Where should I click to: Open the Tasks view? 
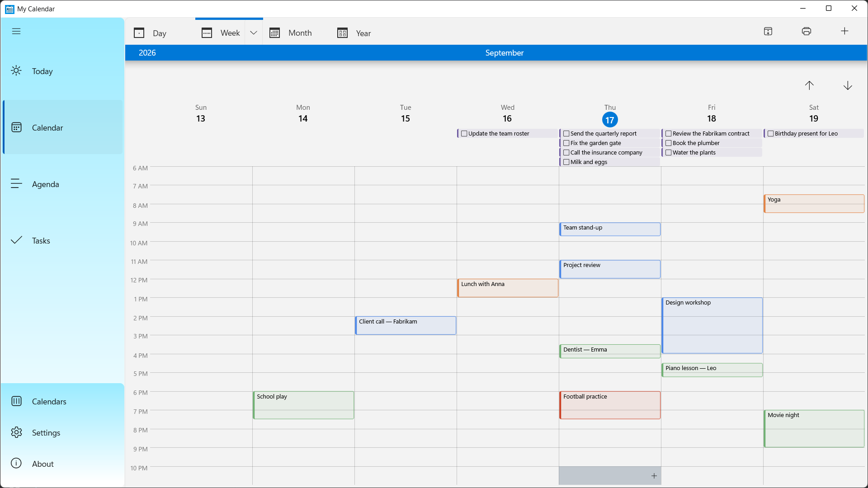(63, 240)
